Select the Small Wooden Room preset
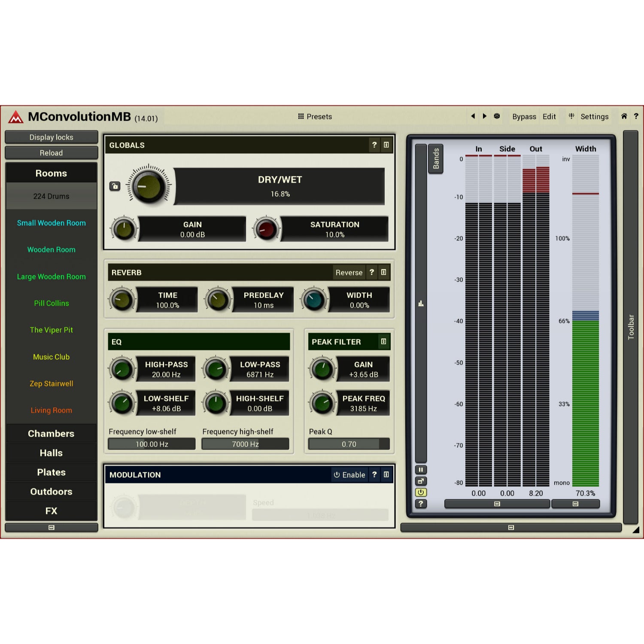Viewport: 644px width, 644px height. tap(51, 223)
